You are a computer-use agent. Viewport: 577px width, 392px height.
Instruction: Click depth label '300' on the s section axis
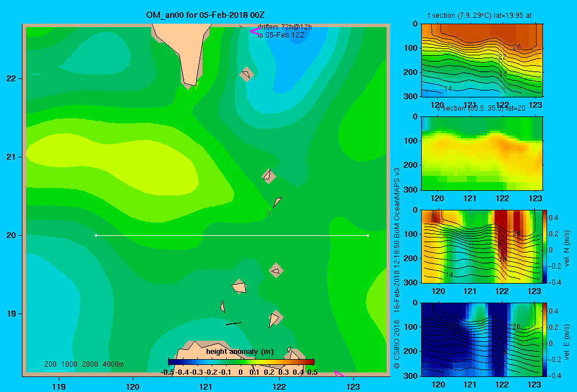tap(411, 189)
